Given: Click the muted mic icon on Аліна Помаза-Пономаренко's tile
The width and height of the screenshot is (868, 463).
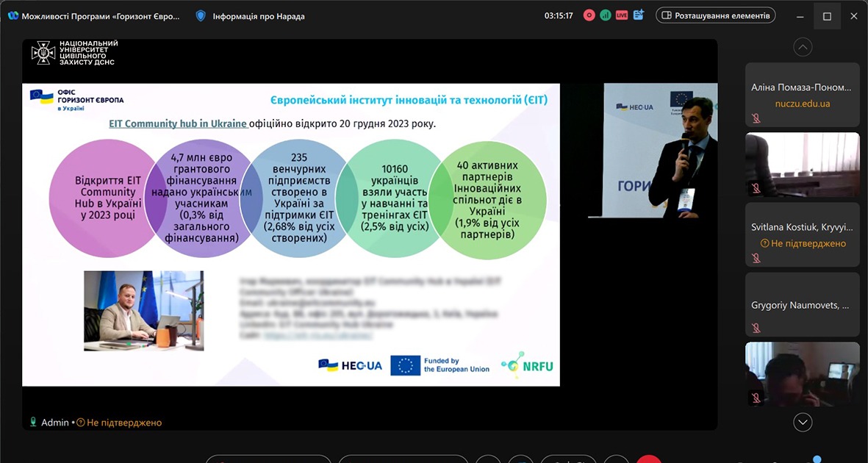Looking at the screenshot, I should click(x=756, y=118).
